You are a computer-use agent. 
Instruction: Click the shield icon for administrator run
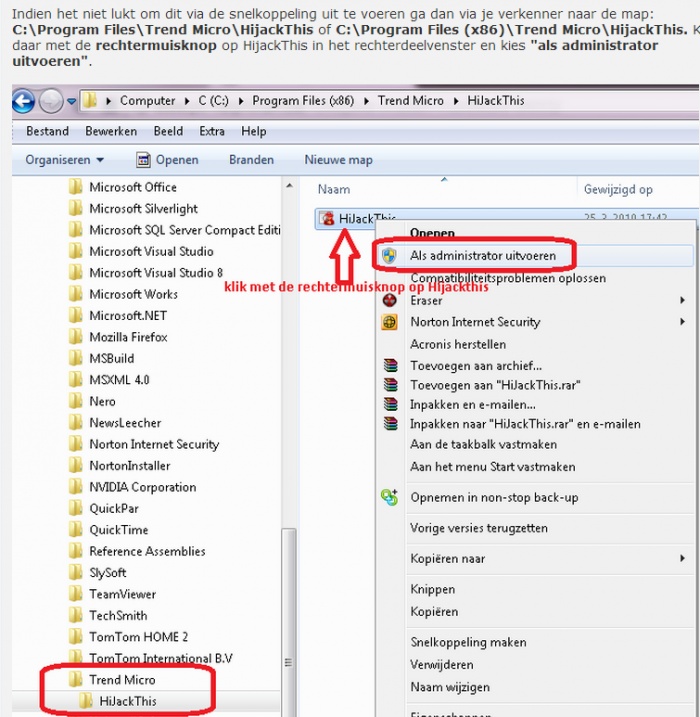(x=389, y=256)
